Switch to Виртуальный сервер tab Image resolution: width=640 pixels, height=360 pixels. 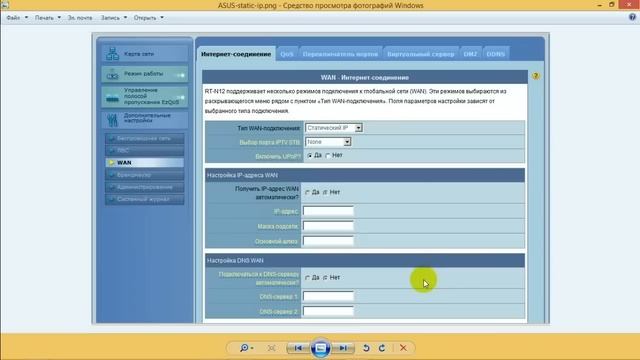(420, 54)
